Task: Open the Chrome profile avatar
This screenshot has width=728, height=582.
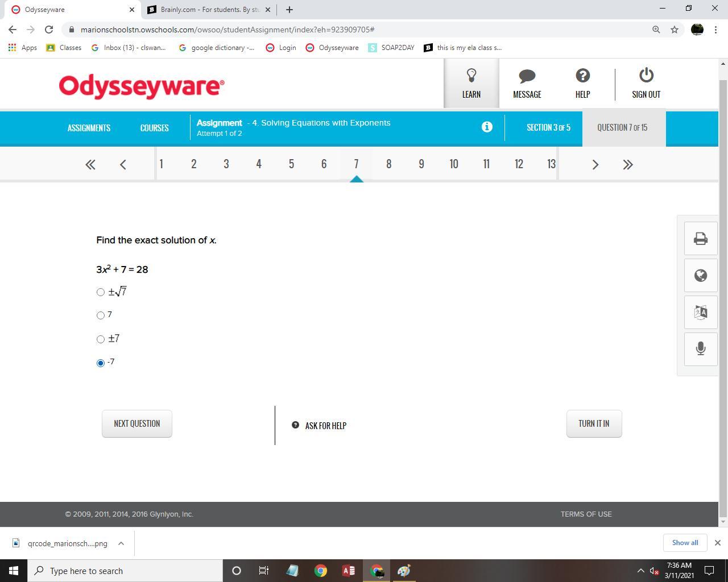Action: click(697, 30)
